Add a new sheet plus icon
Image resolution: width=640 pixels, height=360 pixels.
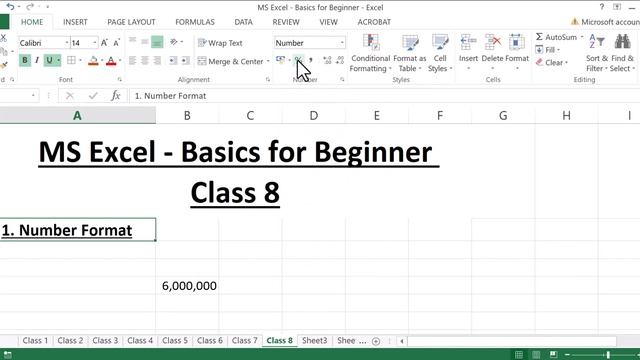click(376, 341)
